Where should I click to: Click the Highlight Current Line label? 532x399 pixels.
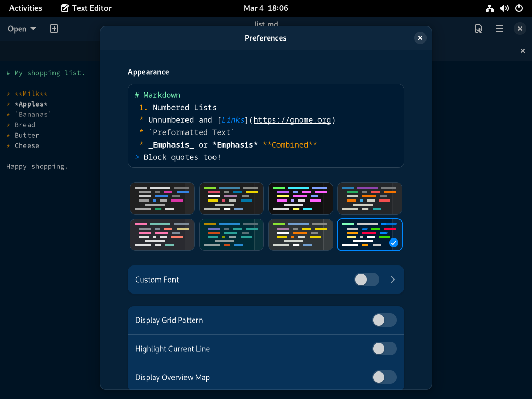172,349
